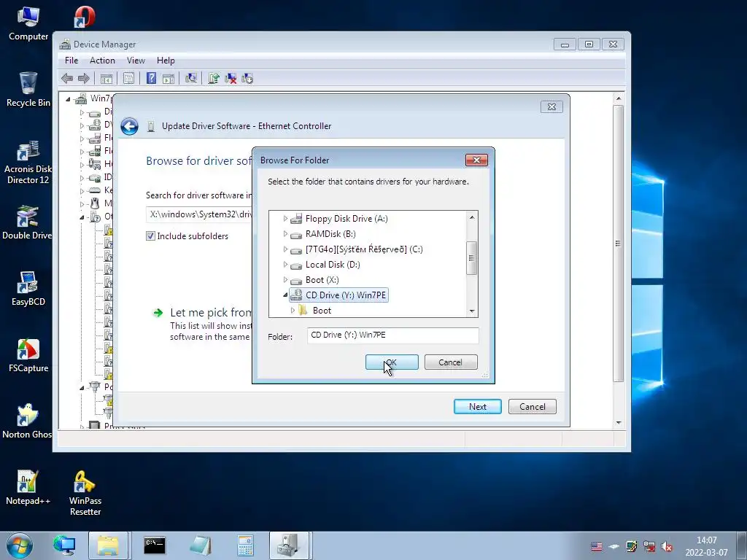
Task: Collapse the Win7 root node in Device Manager
Action: click(68, 99)
